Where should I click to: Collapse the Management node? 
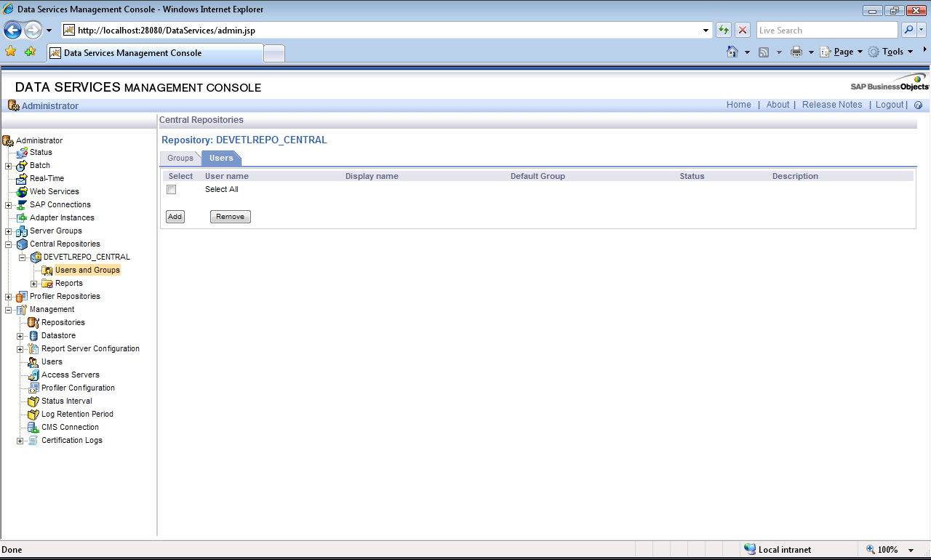[9, 310]
